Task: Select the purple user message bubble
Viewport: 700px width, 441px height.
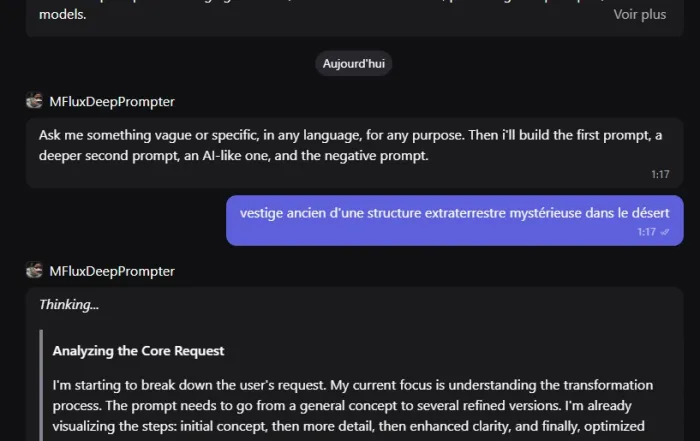Action: coord(454,220)
